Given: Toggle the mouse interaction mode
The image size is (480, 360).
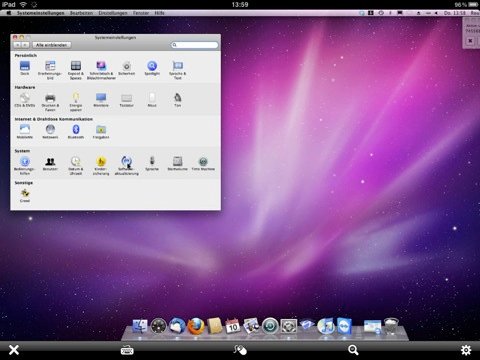Looking at the screenshot, I should (x=240, y=350).
